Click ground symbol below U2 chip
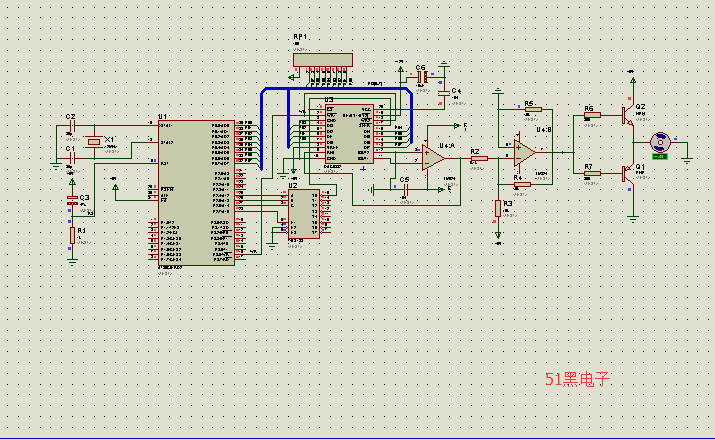This screenshot has width=715, height=440. (x=272, y=247)
